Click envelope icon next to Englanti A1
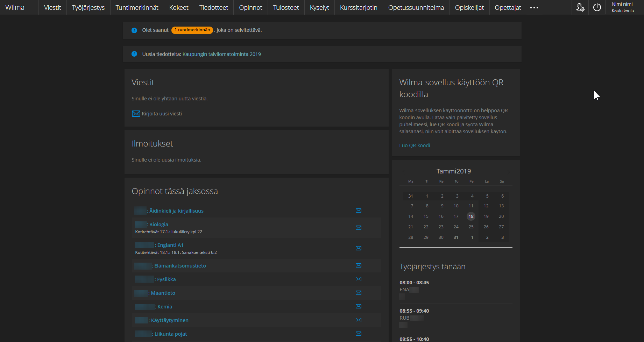 [x=359, y=248]
